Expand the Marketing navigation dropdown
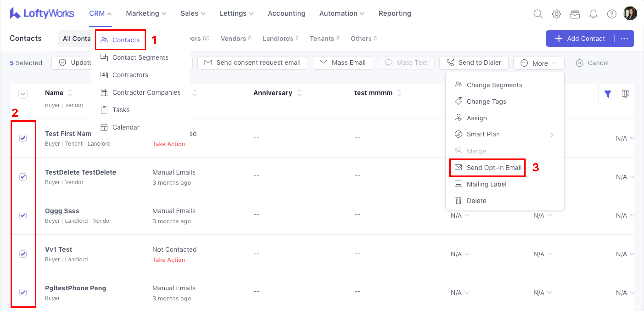Image resolution: width=644 pixels, height=311 pixels. point(146,14)
